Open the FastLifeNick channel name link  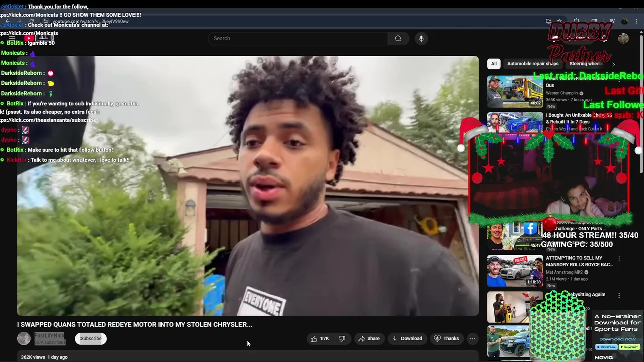[x=49, y=336]
